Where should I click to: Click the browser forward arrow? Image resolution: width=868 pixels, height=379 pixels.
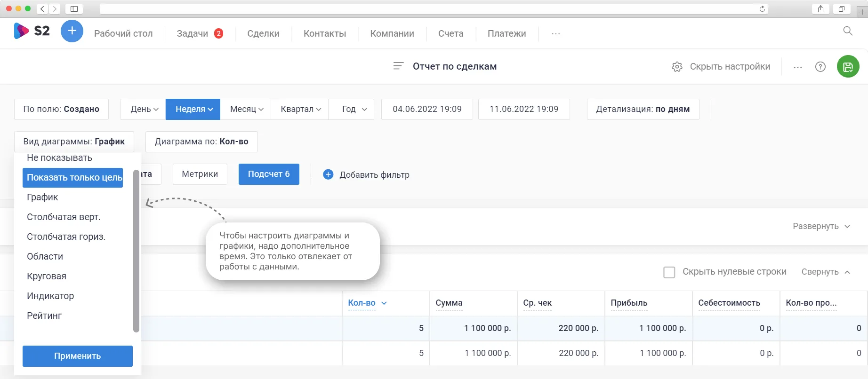point(55,8)
